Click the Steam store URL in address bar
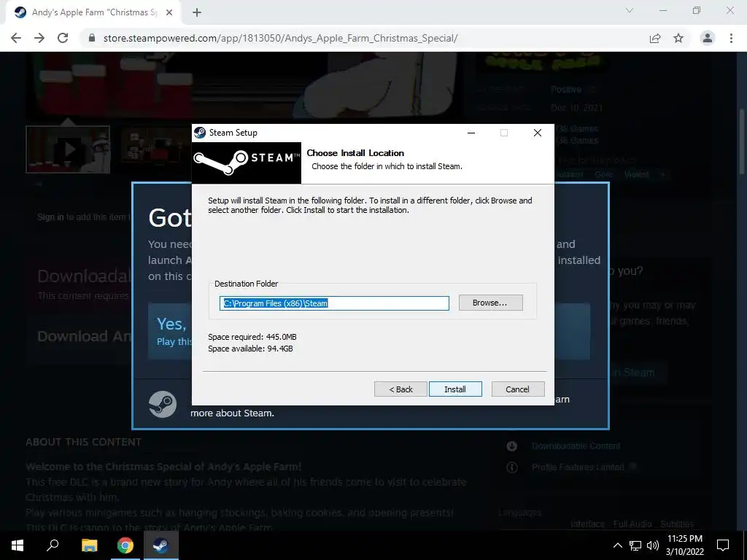747x560 pixels. (280, 38)
